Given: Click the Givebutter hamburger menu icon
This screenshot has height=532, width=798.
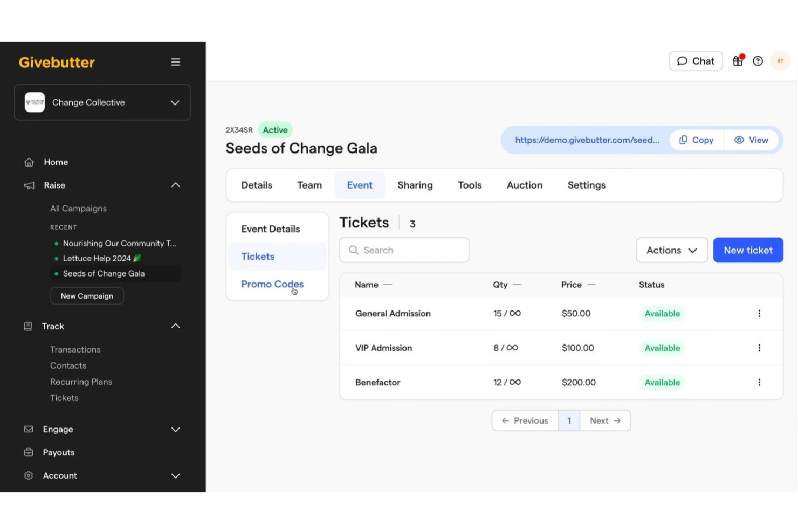Looking at the screenshot, I should [x=175, y=61].
